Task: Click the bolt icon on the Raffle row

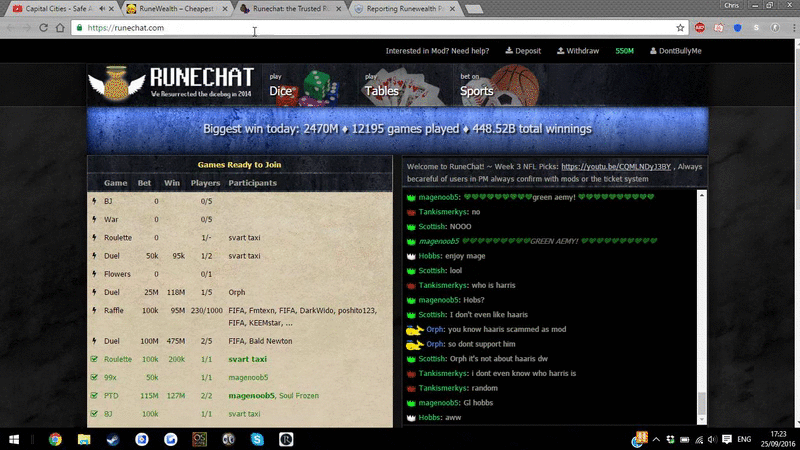Action: tap(94, 310)
